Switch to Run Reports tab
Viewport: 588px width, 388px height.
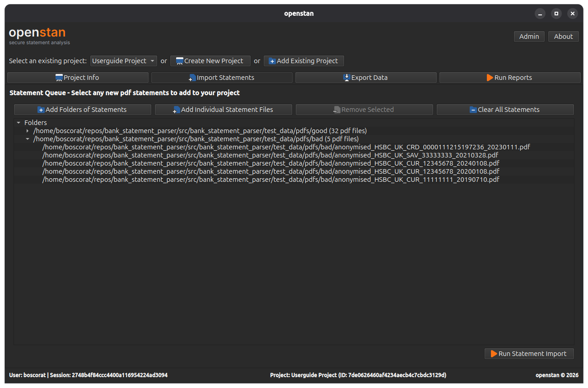[510, 78]
